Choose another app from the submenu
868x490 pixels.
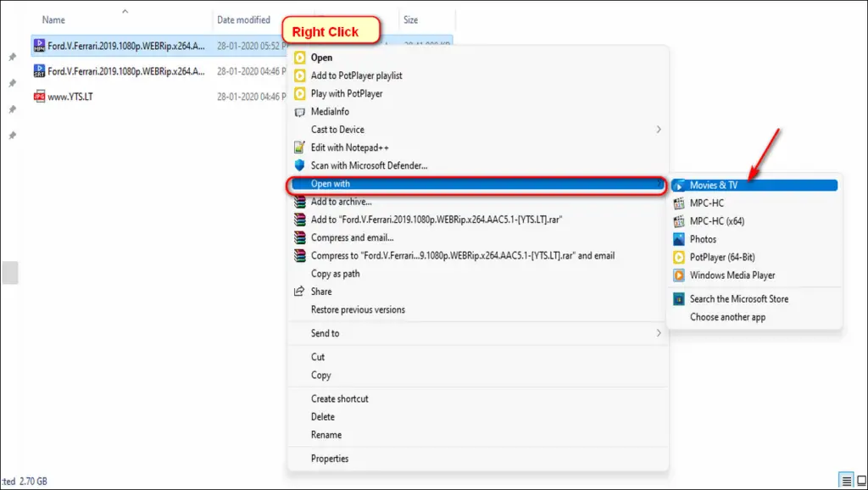727,317
